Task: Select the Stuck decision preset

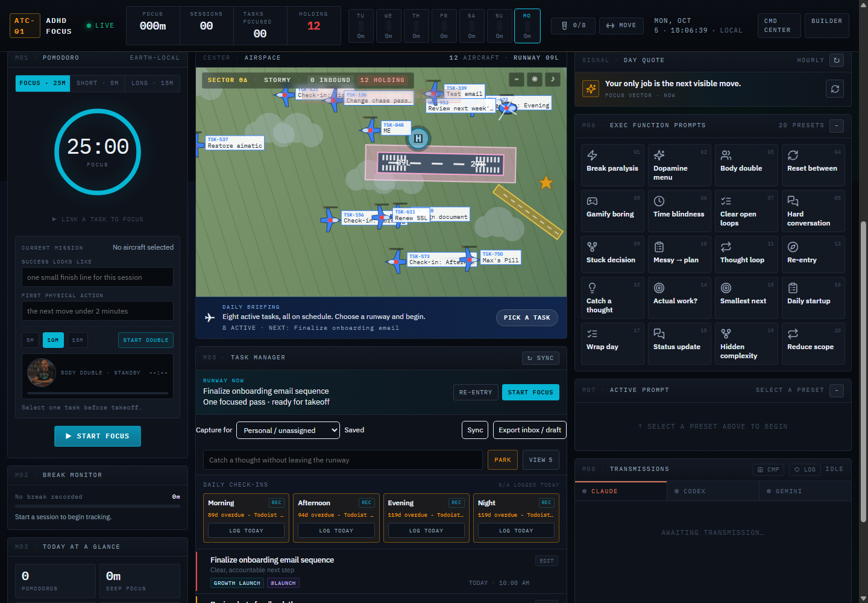Action: click(x=612, y=254)
